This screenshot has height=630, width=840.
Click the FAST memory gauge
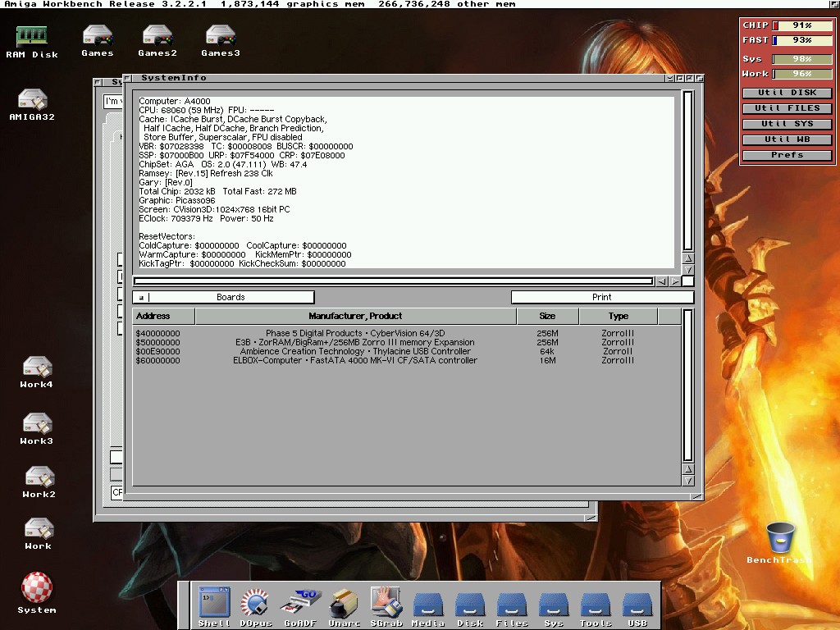(x=802, y=40)
